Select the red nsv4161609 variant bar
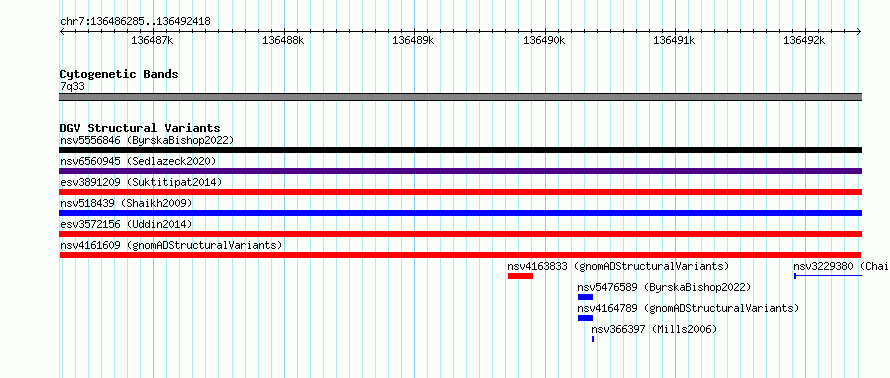 pos(460,255)
